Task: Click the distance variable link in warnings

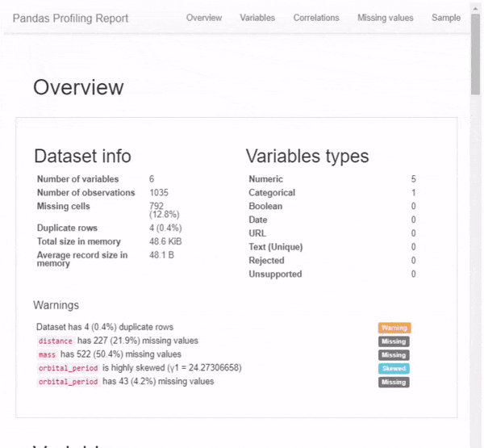Action: (55, 341)
